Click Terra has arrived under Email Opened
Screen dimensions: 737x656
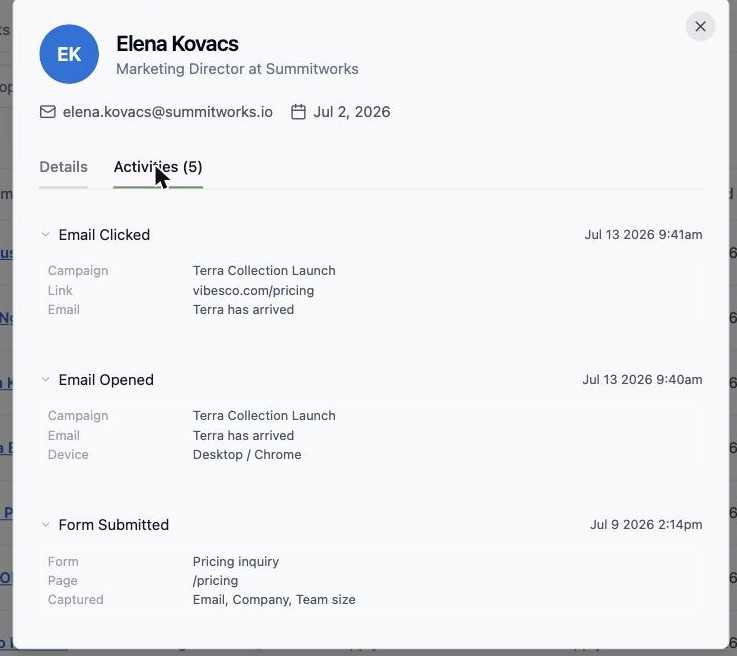pos(243,436)
